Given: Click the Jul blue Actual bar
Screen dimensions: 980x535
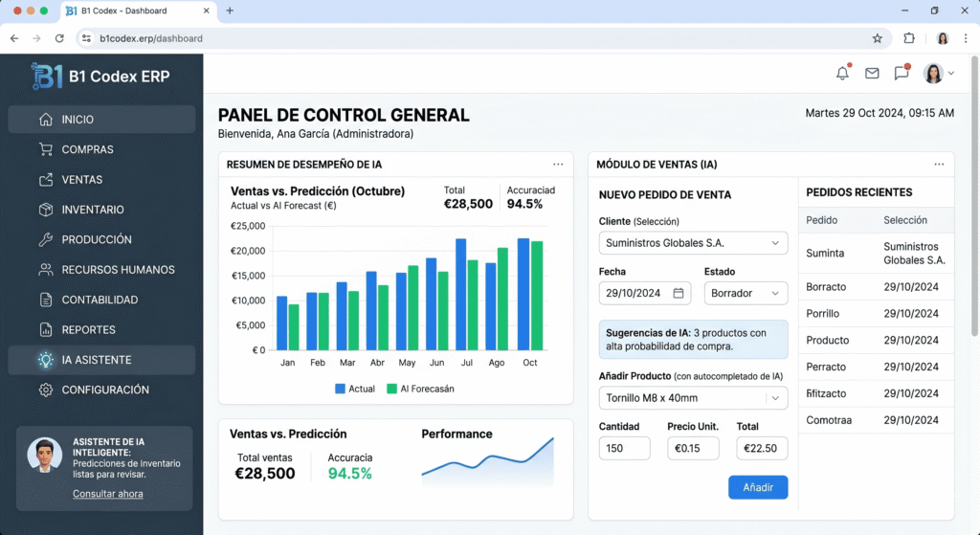Looking at the screenshot, I should tap(460, 295).
